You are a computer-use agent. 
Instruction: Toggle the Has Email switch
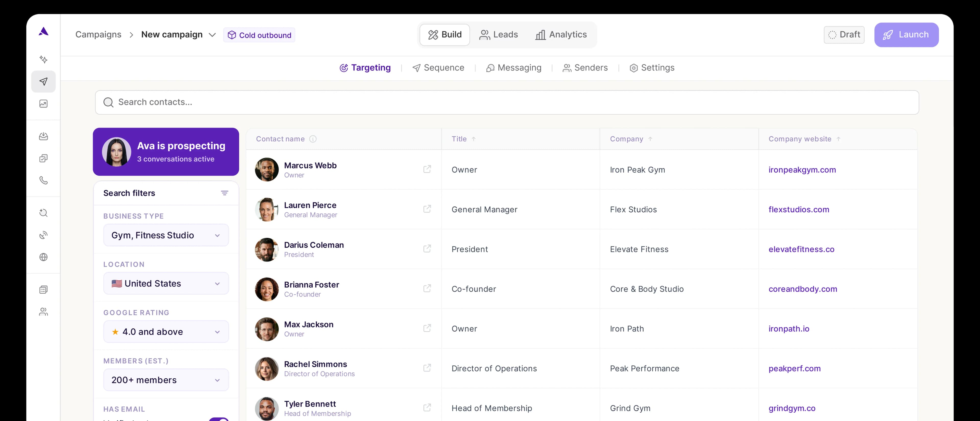pyautogui.click(x=219, y=419)
